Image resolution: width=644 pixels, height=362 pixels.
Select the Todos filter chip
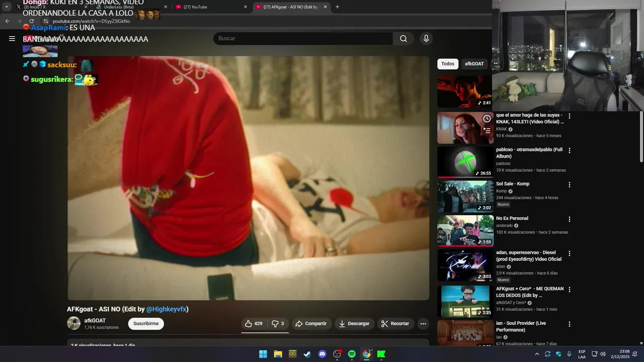coord(448,64)
